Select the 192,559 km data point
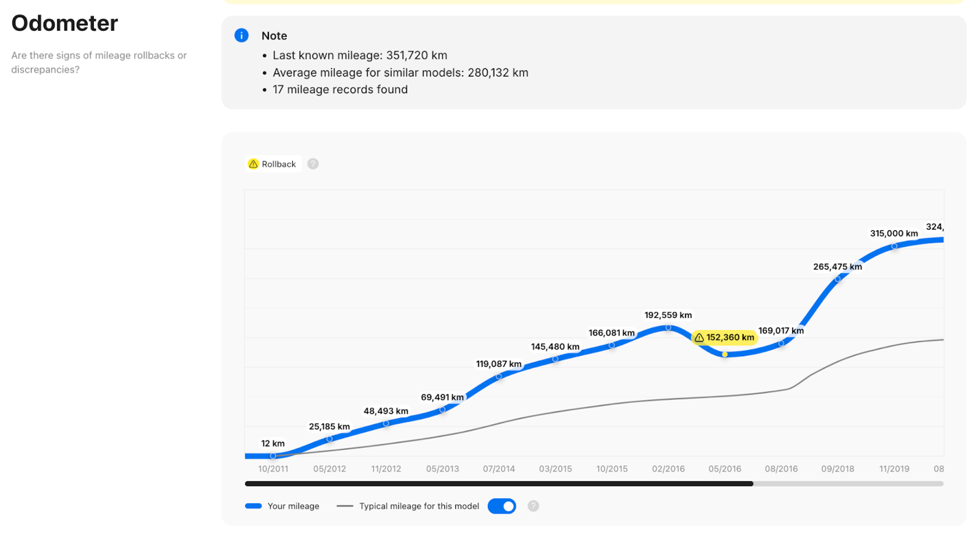This screenshot has width=980, height=533. click(x=668, y=327)
